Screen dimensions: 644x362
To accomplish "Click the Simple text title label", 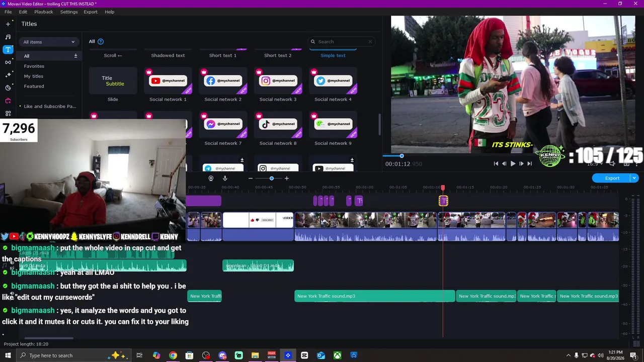I will tap(333, 55).
